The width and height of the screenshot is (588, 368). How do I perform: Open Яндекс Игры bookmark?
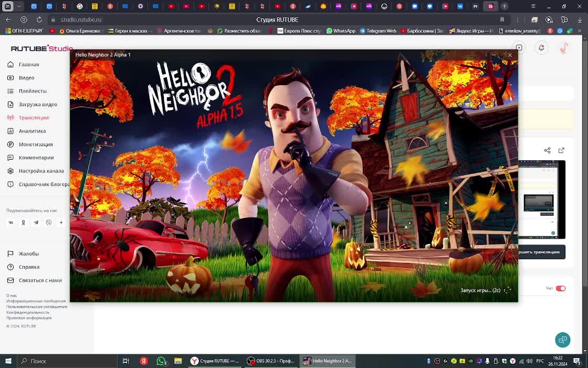(x=471, y=31)
